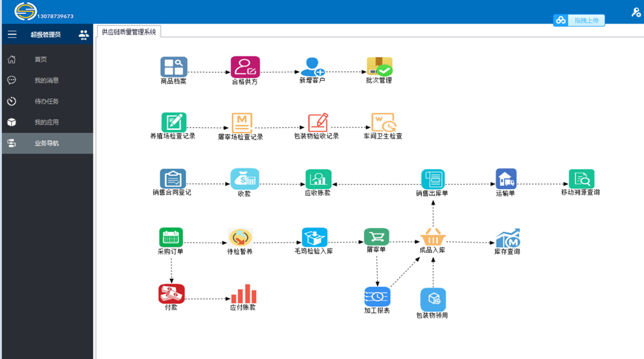
Task: Open 移动溯源查询 icon
Action: [x=581, y=178]
